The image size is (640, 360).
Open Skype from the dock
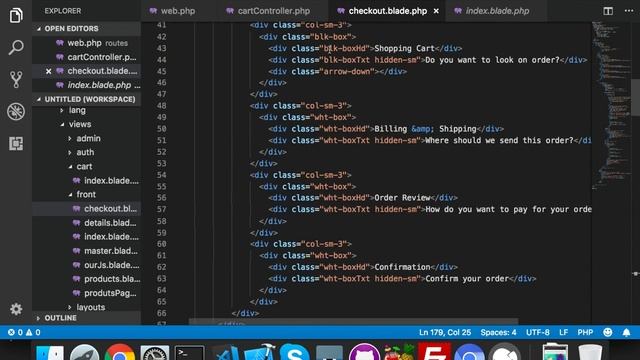[x=295, y=353]
